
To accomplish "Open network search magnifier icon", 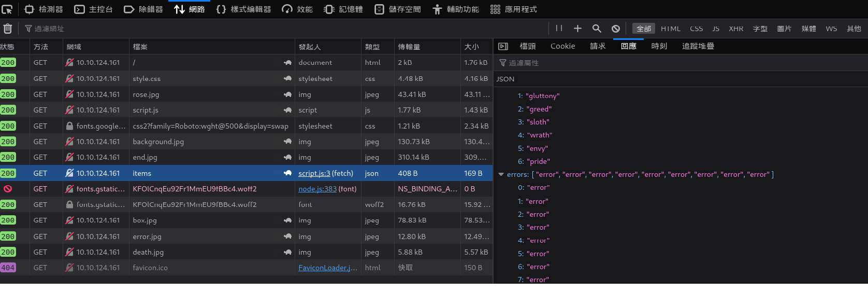I will point(597,29).
